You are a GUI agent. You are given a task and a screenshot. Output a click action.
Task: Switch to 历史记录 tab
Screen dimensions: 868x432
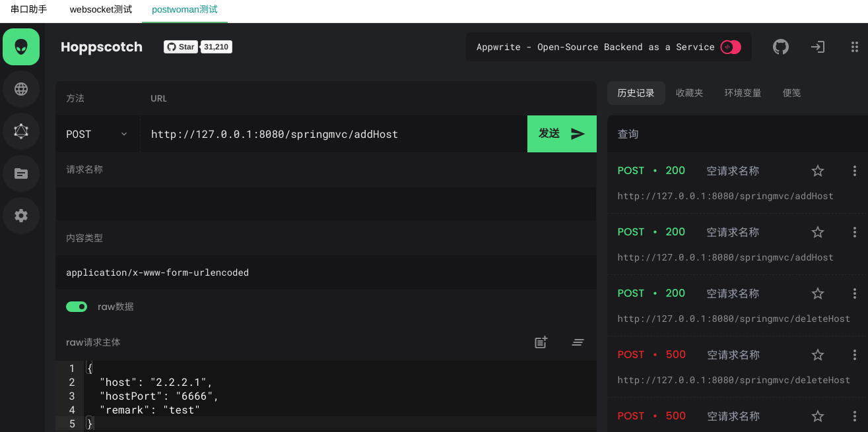[636, 93]
